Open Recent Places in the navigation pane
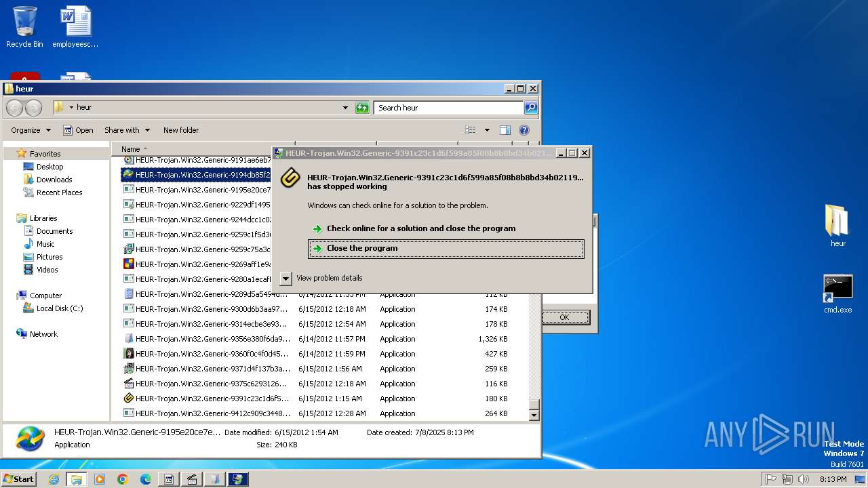The width and height of the screenshot is (868, 488). (59, 192)
